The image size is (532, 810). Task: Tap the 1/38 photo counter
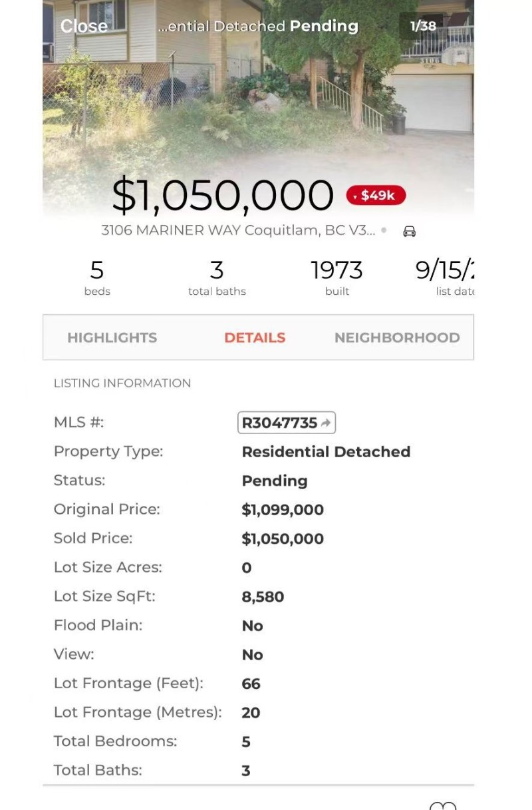click(423, 26)
